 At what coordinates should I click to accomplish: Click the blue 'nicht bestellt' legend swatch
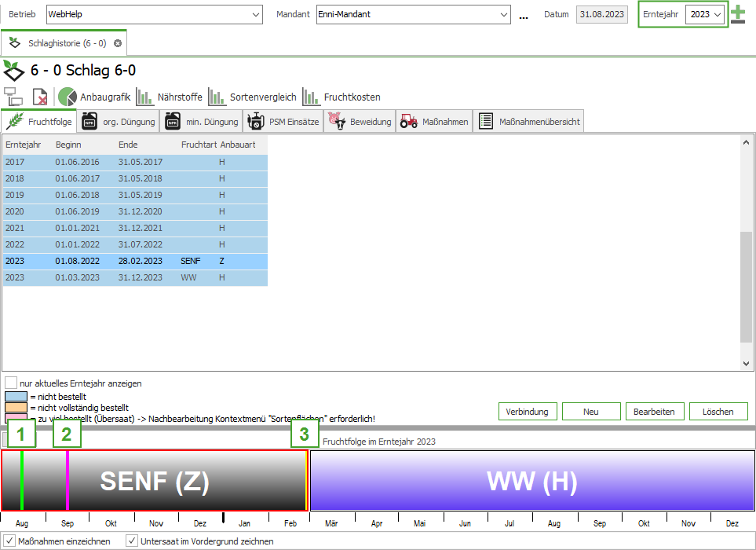[x=16, y=397]
